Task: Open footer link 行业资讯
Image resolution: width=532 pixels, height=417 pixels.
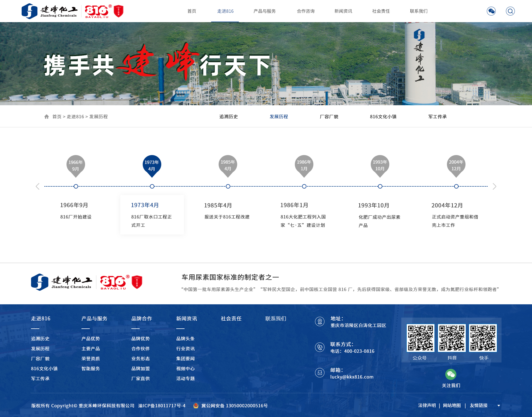Action: tap(185, 349)
